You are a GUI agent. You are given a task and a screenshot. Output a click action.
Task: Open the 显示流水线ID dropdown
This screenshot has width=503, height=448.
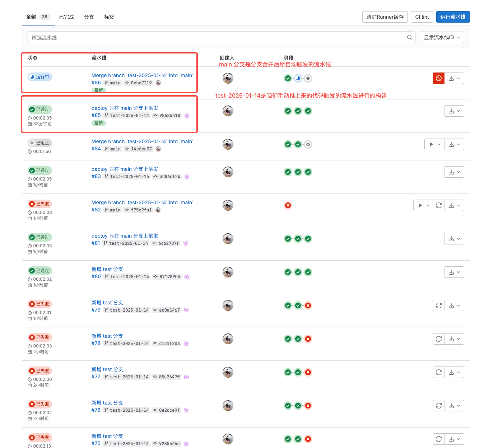[x=442, y=37]
